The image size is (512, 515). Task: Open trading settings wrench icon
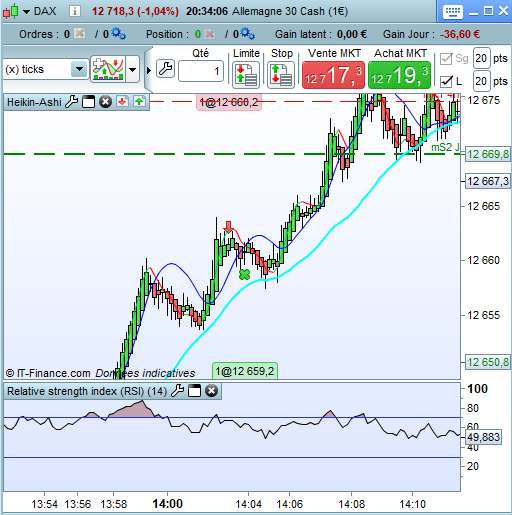165,69
